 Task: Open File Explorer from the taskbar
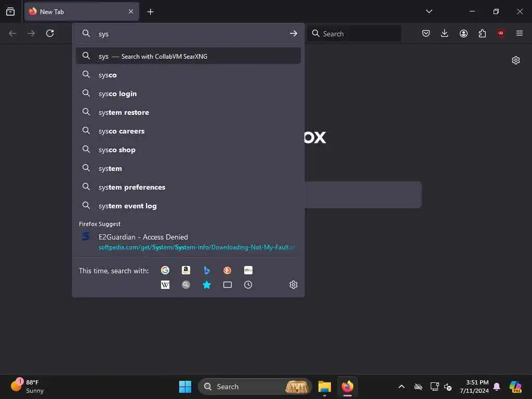(325, 387)
